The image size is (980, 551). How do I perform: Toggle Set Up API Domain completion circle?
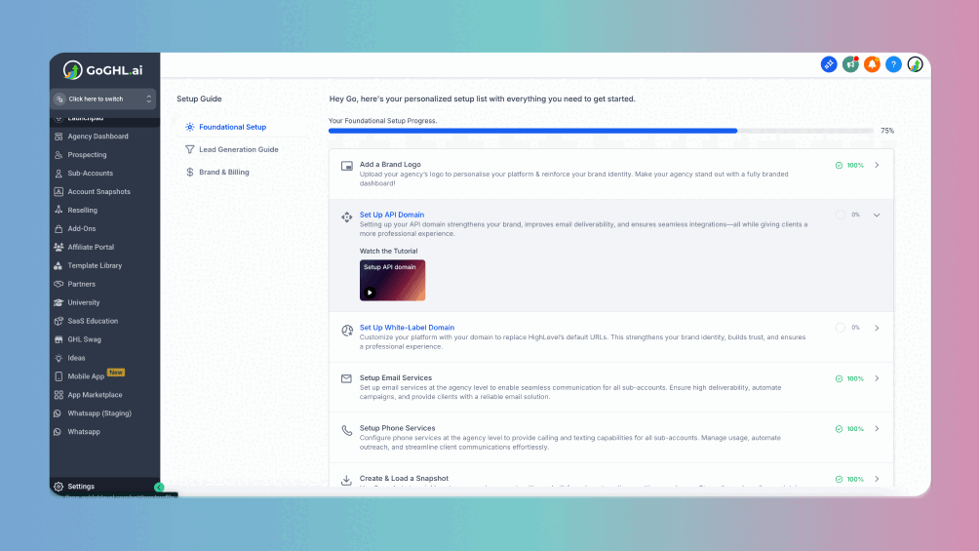841,215
